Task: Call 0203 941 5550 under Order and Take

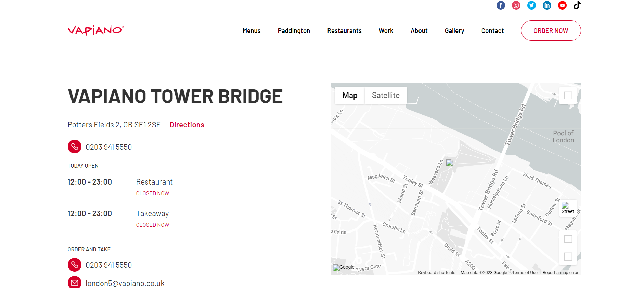Action: tap(108, 265)
